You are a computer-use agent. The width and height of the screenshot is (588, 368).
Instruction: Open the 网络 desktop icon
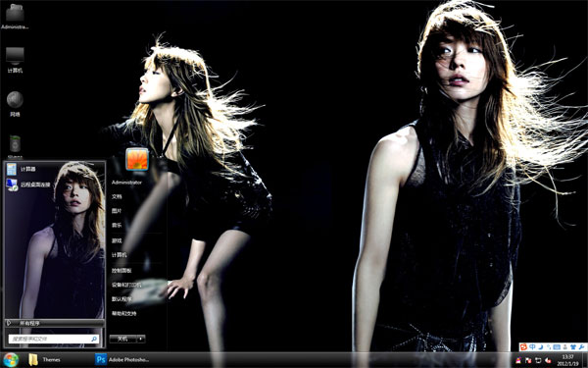tap(15, 104)
